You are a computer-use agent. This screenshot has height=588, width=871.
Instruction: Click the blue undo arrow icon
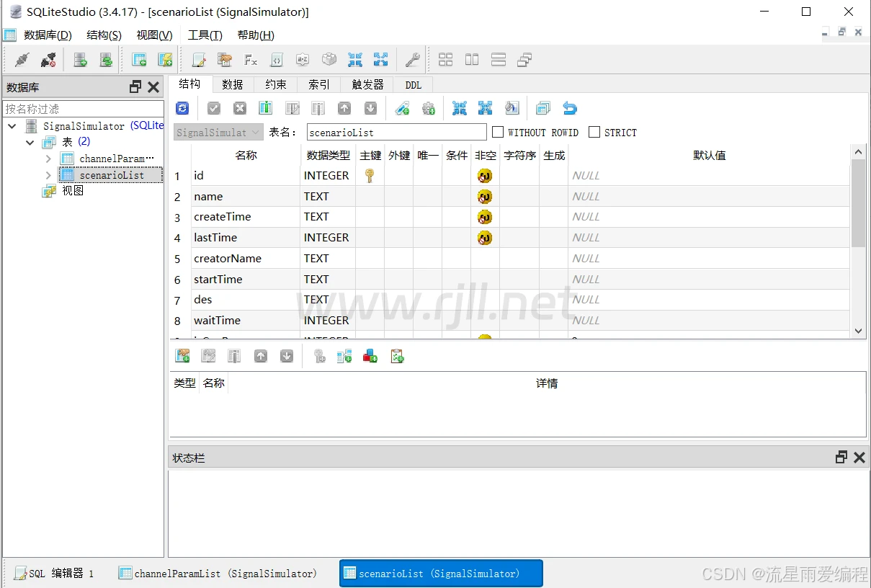[570, 108]
